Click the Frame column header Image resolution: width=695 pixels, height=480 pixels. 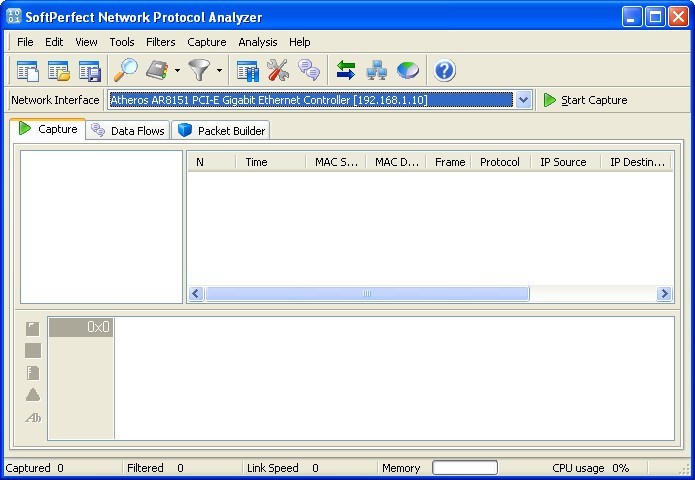pyautogui.click(x=449, y=162)
